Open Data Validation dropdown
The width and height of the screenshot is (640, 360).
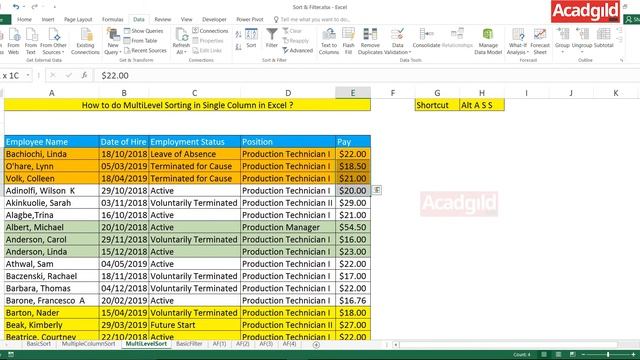(398, 41)
